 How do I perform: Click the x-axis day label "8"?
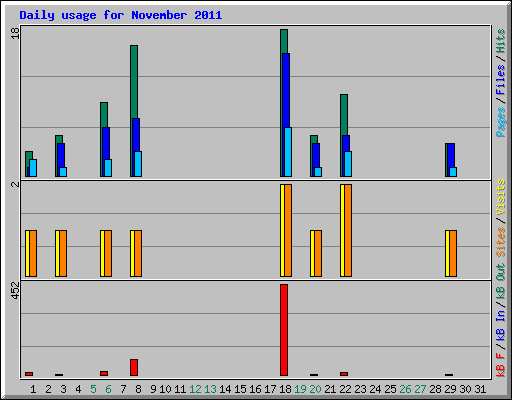click(138, 389)
